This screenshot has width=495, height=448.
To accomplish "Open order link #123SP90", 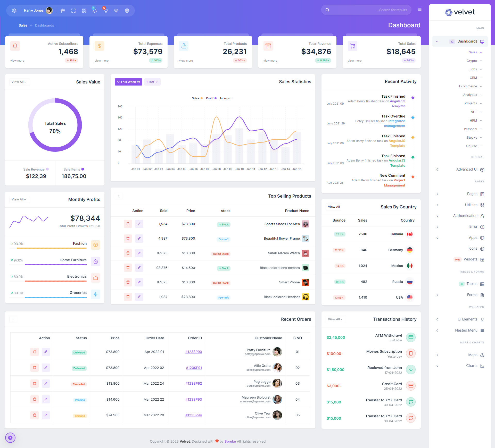I will (193, 352).
